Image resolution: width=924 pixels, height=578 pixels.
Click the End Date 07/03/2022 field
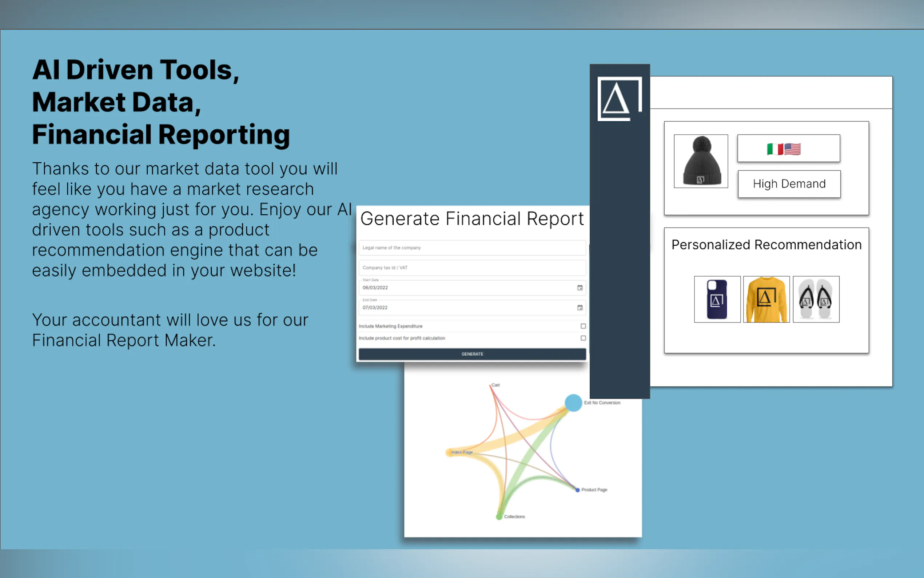(x=458, y=308)
